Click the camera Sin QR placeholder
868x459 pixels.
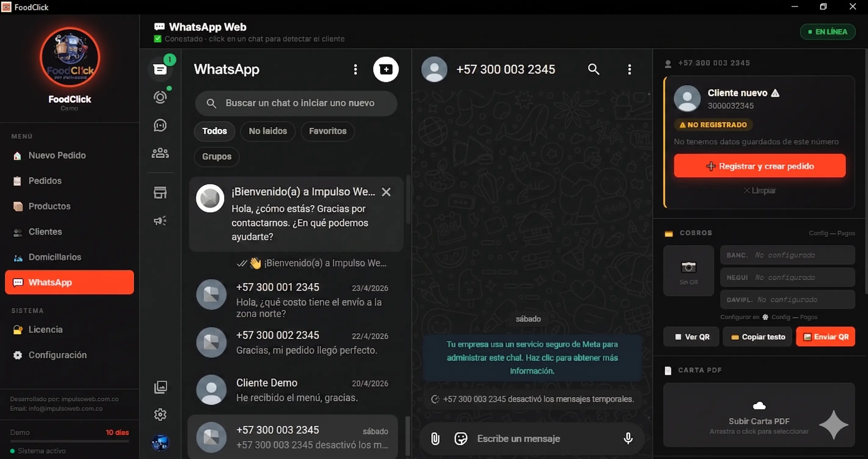click(x=688, y=271)
